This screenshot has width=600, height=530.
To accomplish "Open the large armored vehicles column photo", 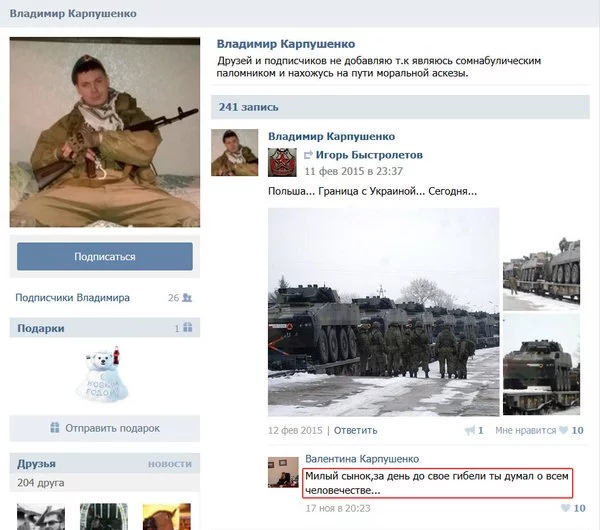I will coord(383,312).
